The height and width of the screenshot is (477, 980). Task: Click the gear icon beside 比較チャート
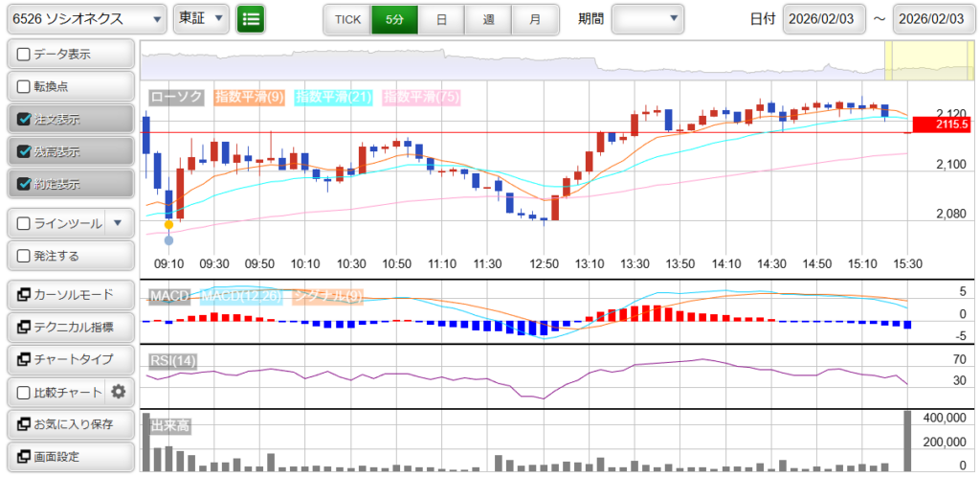click(x=119, y=392)
